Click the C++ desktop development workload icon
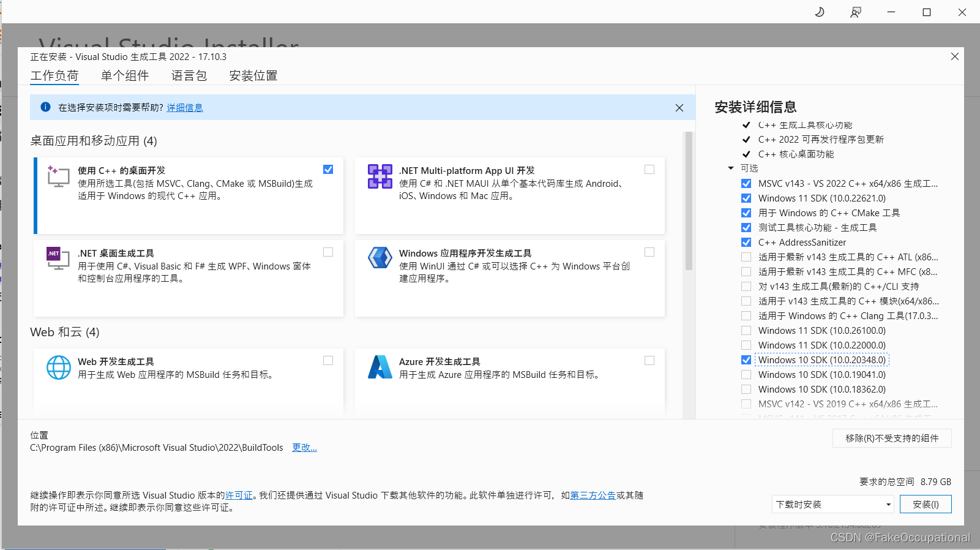Image resolution: width=980 pixels, height=550 pixels. [58, 176]
